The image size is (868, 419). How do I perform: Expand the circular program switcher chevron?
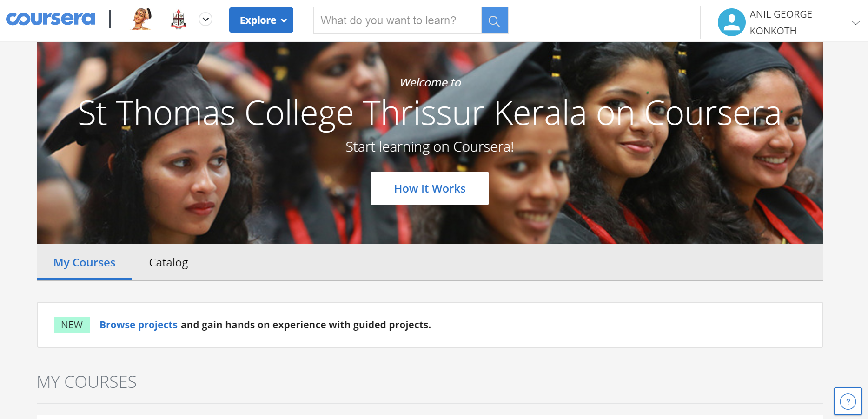205,20
